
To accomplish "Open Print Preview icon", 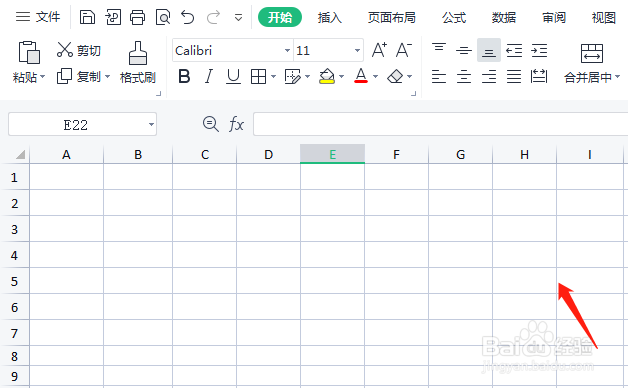I will [x=163, y=17].
